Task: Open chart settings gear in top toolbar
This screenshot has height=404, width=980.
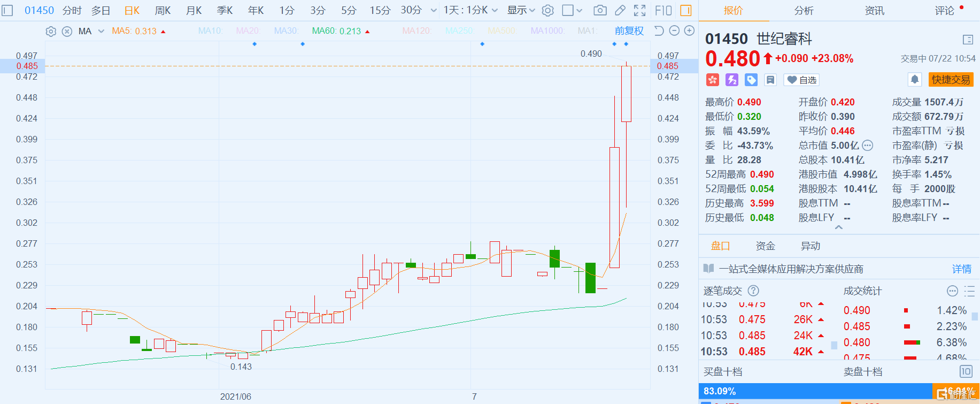Action: click(x=547, y=10)
